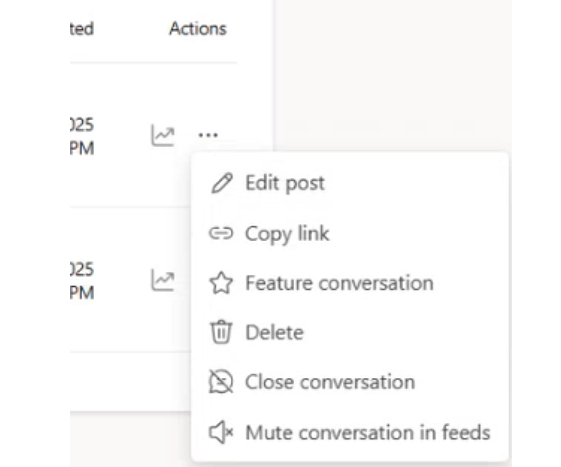Screen dimensions: 561x467
Task: Click the pencil icon beside Edit post
Action: [222, 183]
